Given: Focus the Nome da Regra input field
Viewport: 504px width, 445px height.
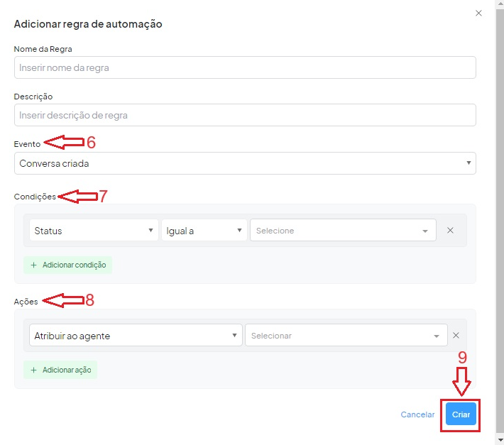Looking at the screenshot, I should click(x=245, y=67).
